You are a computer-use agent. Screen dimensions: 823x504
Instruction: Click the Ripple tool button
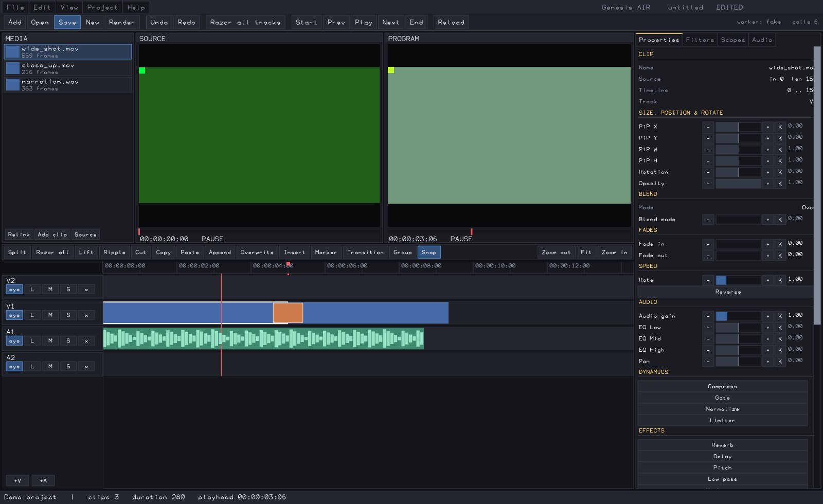[114, 253]
